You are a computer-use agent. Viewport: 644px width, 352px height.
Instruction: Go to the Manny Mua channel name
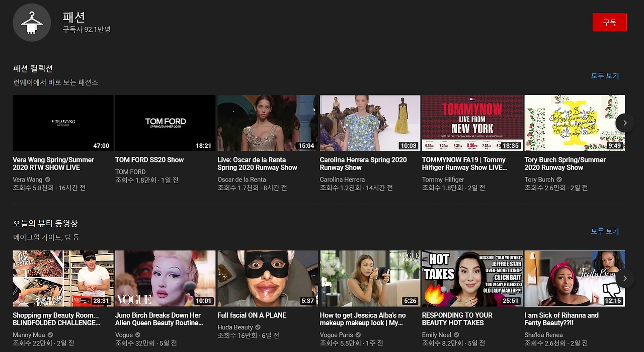click(x=29, y=335)
